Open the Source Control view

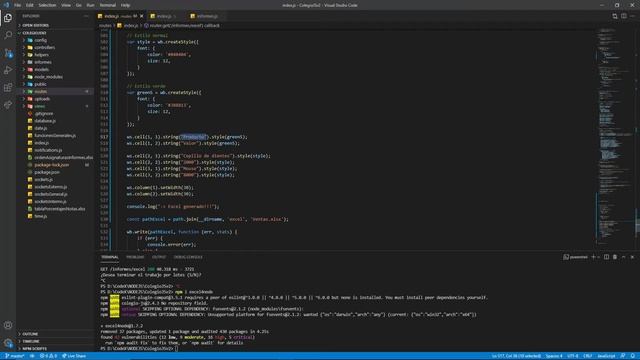click(8, 53)
